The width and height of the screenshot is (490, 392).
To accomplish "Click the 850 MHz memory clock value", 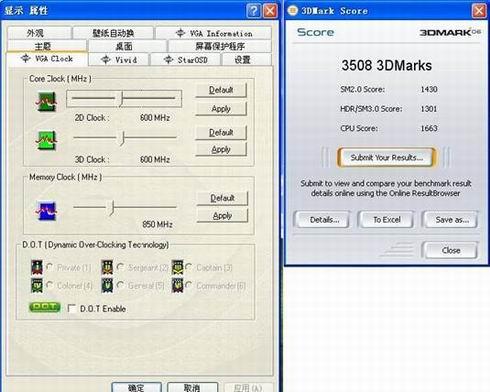I will click(157, 224).
